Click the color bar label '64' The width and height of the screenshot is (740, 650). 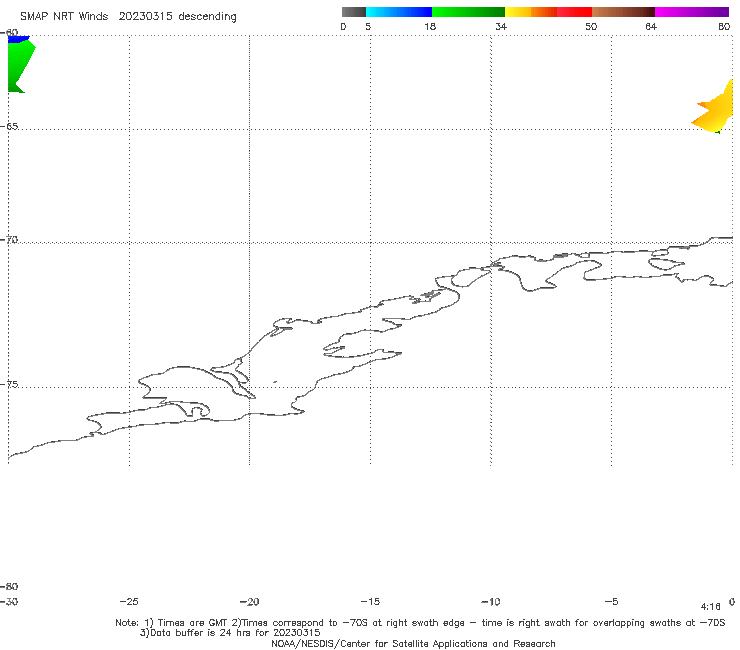(x=651, y=26)
